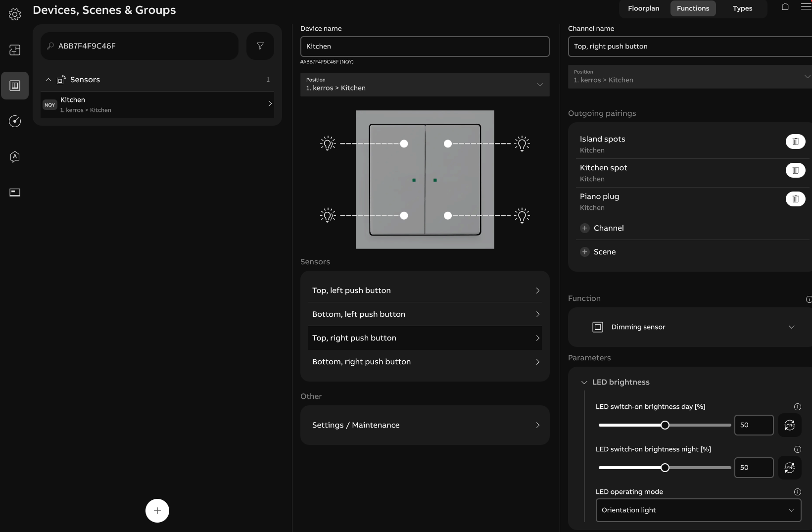Sync the LED day brightness value

[789, 425]
